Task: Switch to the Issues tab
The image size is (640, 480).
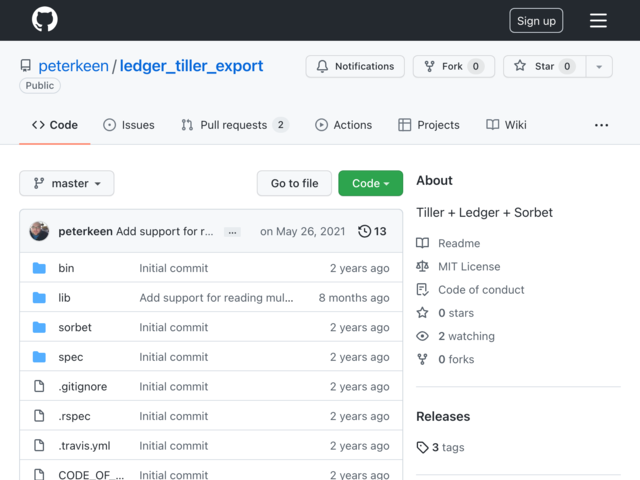Action: point(129,125)
